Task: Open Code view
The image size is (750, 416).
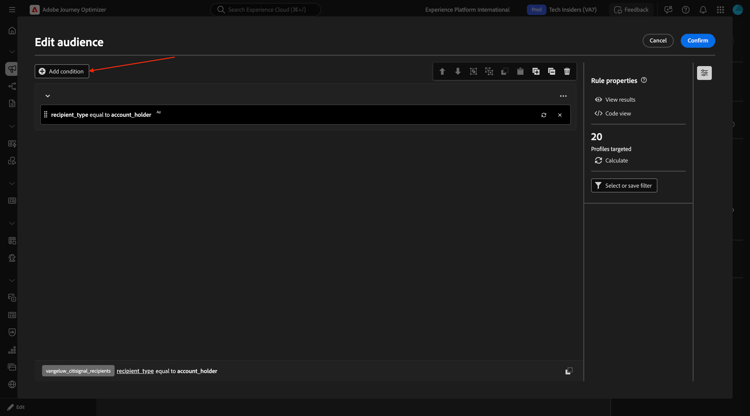Action: (613, 113)
